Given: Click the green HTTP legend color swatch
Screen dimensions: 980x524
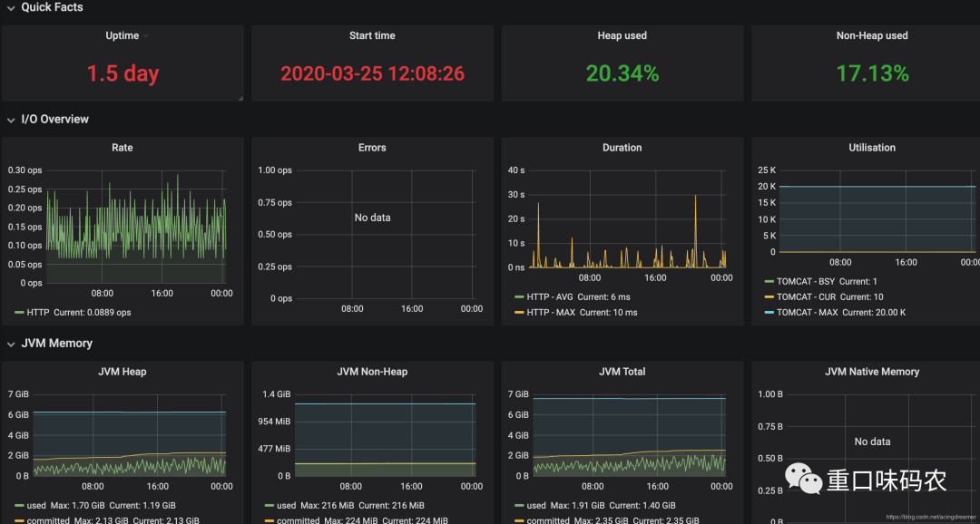Looking at the screenshot, I should coord(19,312).
